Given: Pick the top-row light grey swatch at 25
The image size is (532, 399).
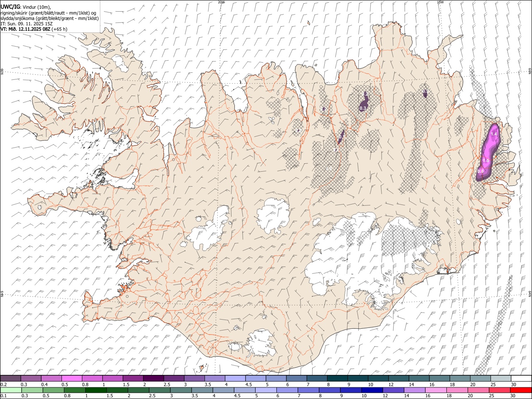Looking at the screenshot, I should (500, 378).
